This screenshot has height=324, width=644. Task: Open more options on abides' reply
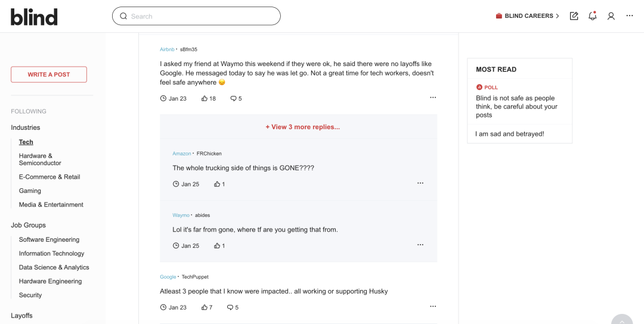coord(420,245)
